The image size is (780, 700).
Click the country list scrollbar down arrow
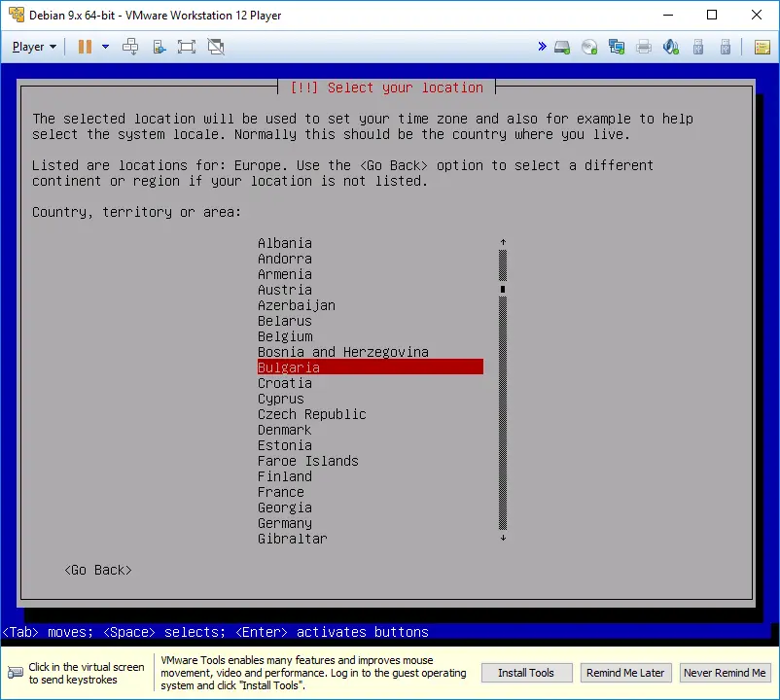click(x=503, y=538)
